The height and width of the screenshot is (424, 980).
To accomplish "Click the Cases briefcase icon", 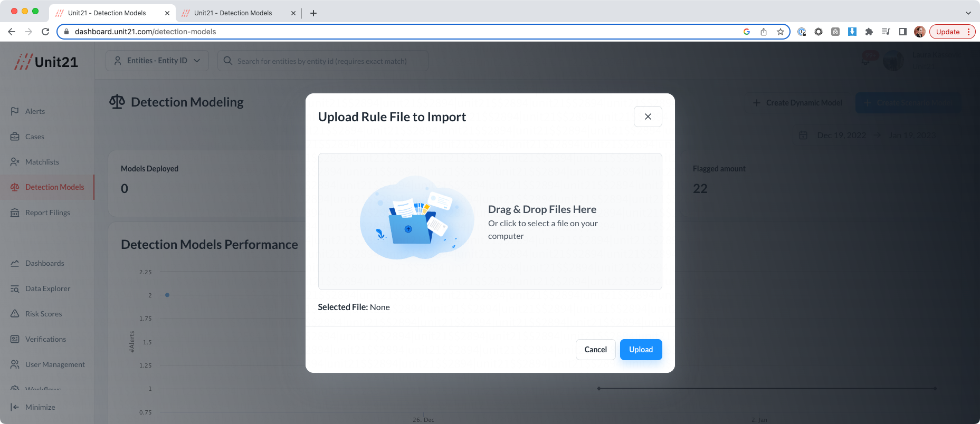I will tap(15, 137).
